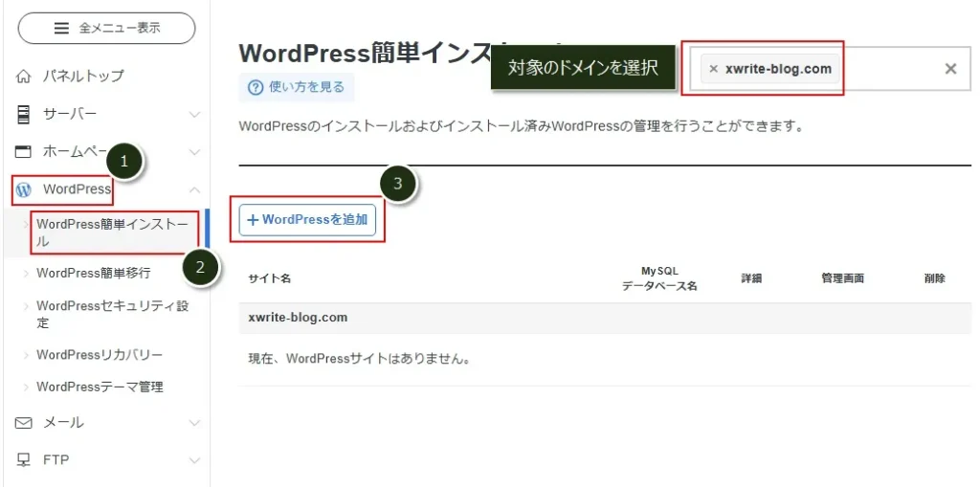Expand the メール menu chevron

[x=195, y=423]
